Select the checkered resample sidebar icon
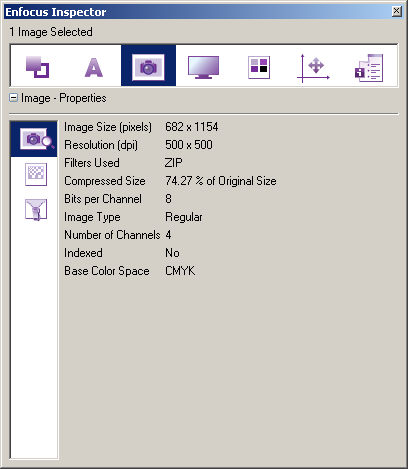This screenshot has height=469, width=408. click(36, 174)
